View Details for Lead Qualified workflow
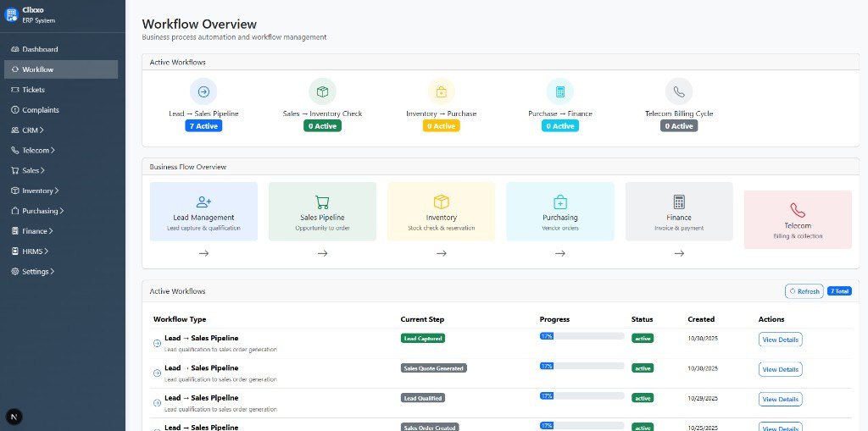Image resolution: width=868 pixels, height=431 pixels. click(780, 400)
